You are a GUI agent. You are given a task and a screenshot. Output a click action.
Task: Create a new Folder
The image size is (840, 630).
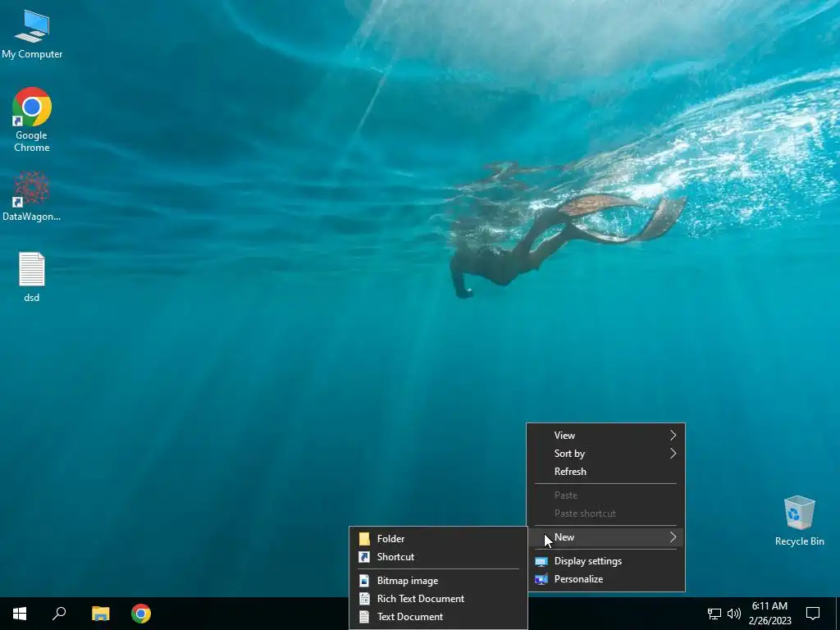[438, 539]
